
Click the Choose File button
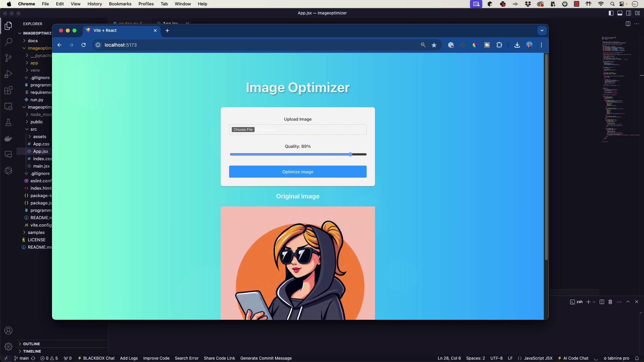[x=243, y=130]
